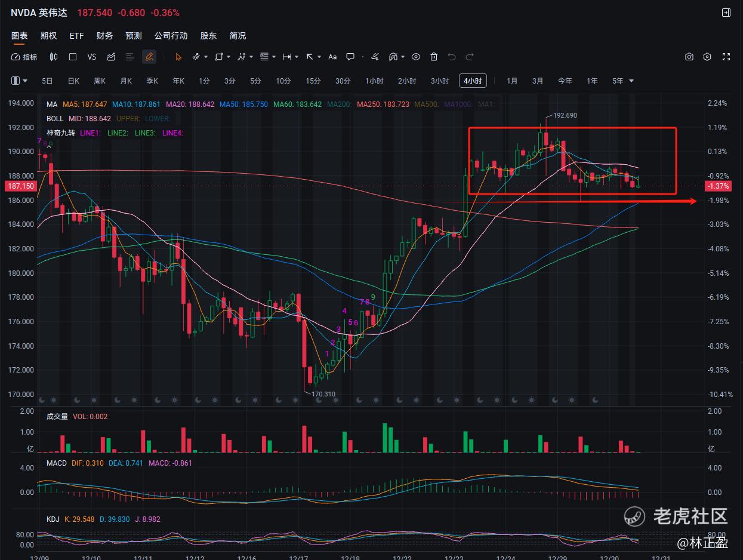Expand the shape tool dropdown arrow

(x=229, y=57)
